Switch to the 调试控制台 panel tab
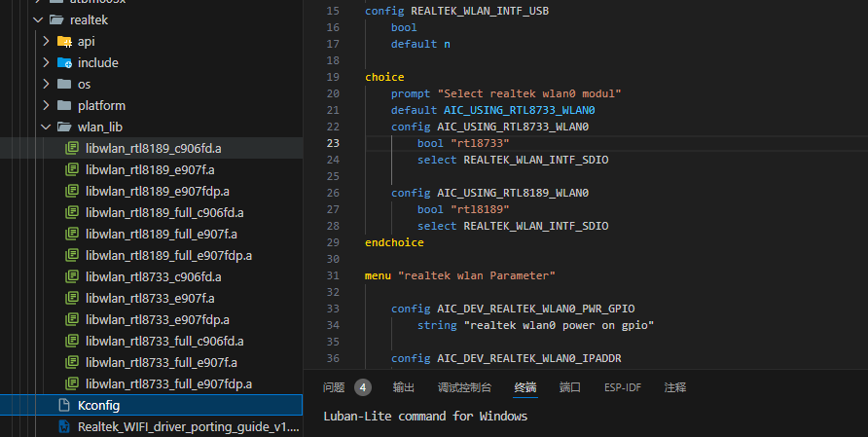The height and width of the screenshot is (437, 868). coord(464,387)
